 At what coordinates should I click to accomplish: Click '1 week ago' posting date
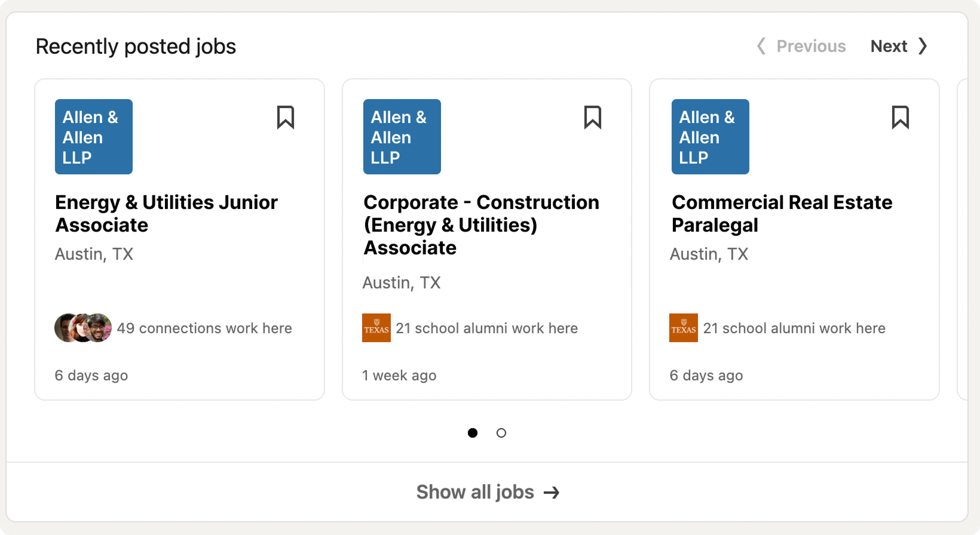tap(399, 376)
